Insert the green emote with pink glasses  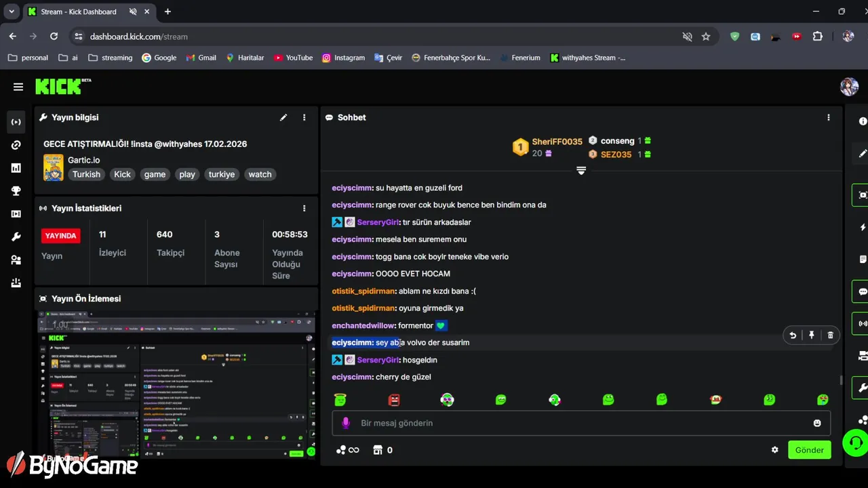click(448, 400)
